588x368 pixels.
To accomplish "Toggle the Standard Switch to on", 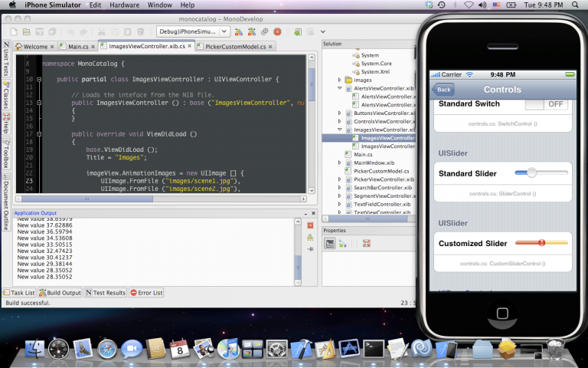I will click(x=545, y=103).
